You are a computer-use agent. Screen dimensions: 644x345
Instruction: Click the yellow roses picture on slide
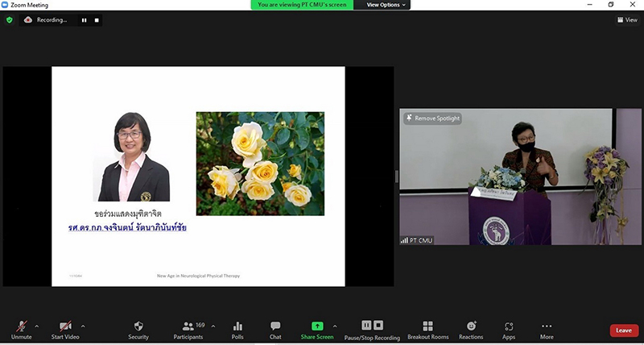pyautogui.click(x=260, y=164)
